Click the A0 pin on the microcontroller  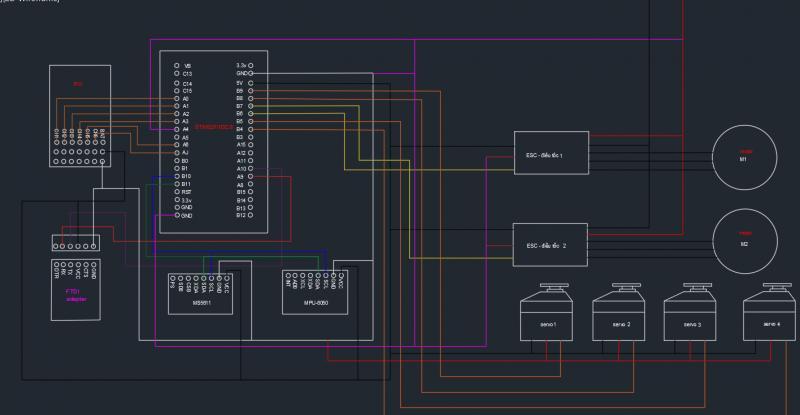(x=185, y=98)
